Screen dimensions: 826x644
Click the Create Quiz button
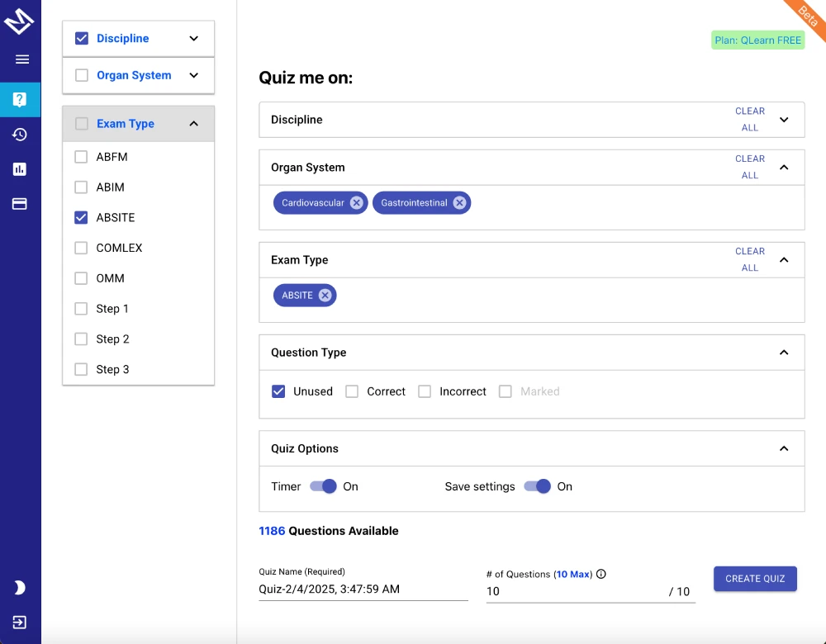(755, 579)
